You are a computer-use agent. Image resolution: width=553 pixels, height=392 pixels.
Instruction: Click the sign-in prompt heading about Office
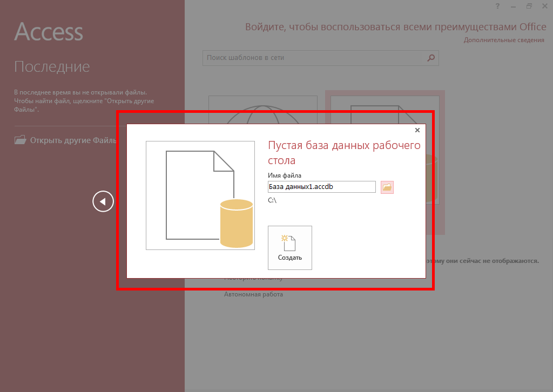coord(394,27)
